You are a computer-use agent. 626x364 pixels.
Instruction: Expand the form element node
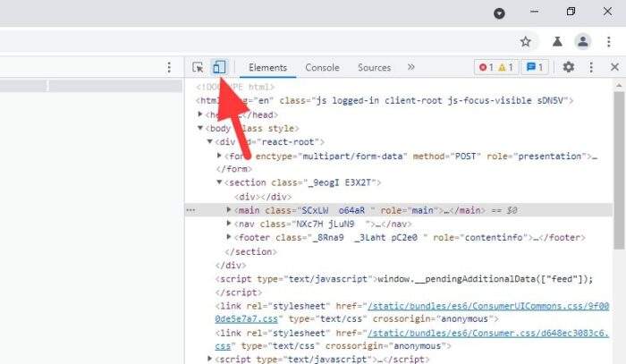219,156
